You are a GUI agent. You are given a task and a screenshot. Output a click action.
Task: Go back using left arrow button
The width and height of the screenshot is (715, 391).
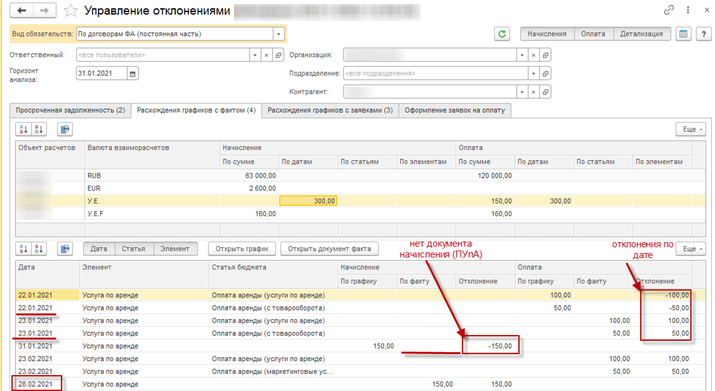click(x=21, y=10)
